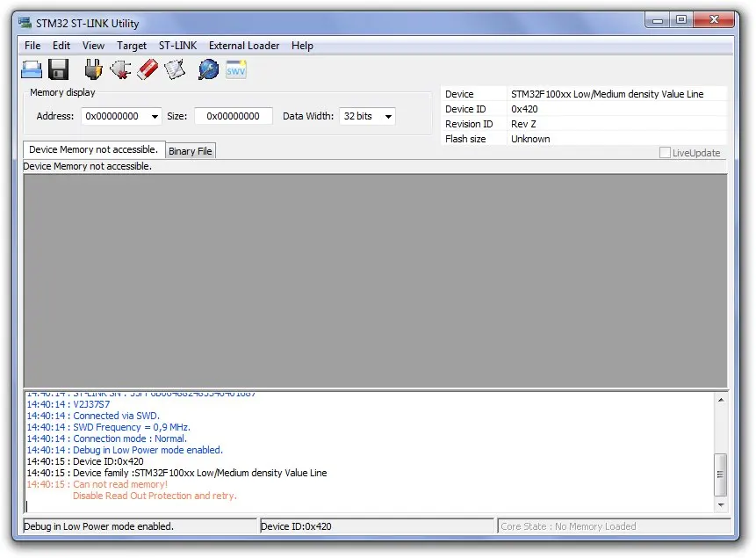The width and height of the screenshot is (756, 558).
Task: Select the Device Memory not accessible tab
Action: click(x=94, y=149)
